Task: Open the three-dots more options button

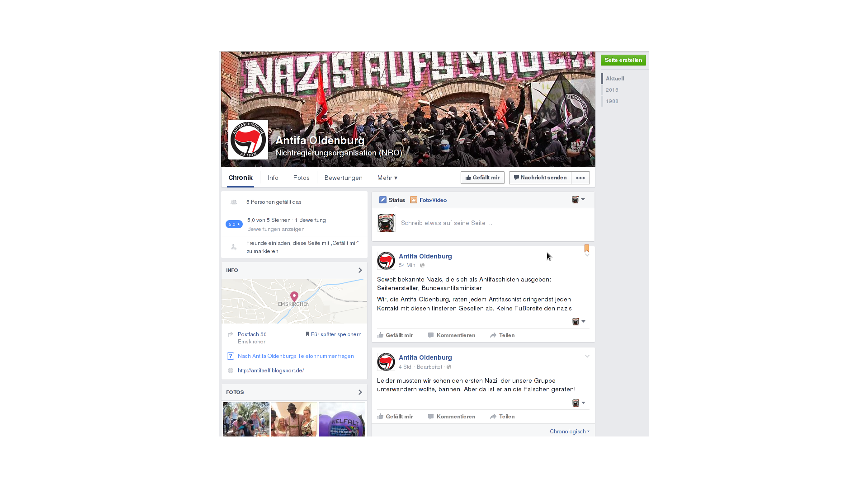Action: pos(580,178)
